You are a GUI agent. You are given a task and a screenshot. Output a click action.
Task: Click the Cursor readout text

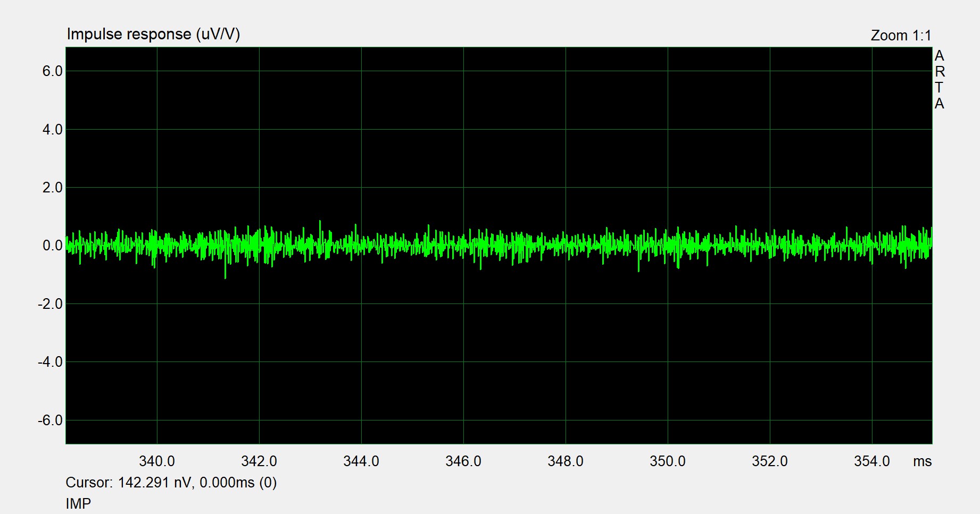point(171,483)
